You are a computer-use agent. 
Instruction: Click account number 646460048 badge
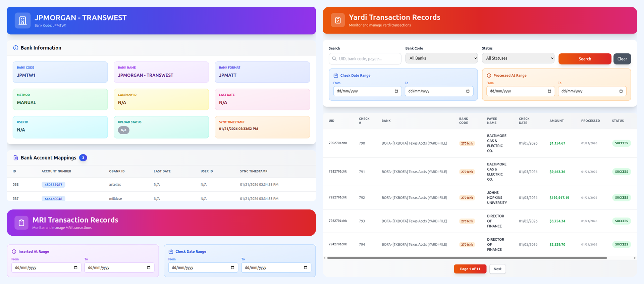coord(53,199)
